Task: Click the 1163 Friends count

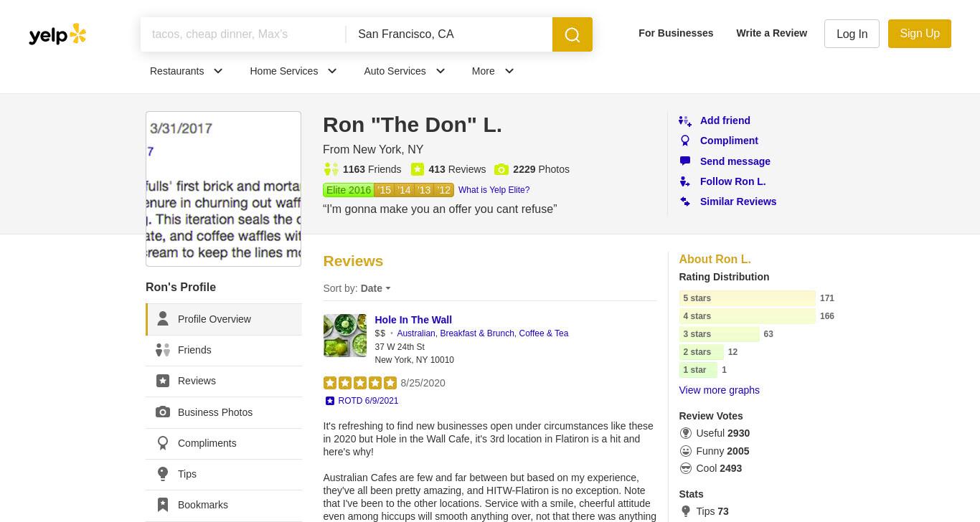Action: coord(372,169)
